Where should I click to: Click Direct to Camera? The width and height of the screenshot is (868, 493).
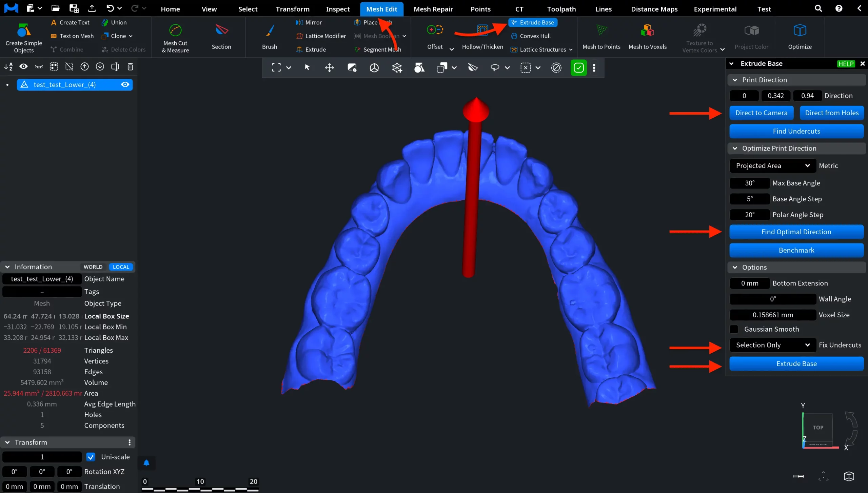point(761,113)
